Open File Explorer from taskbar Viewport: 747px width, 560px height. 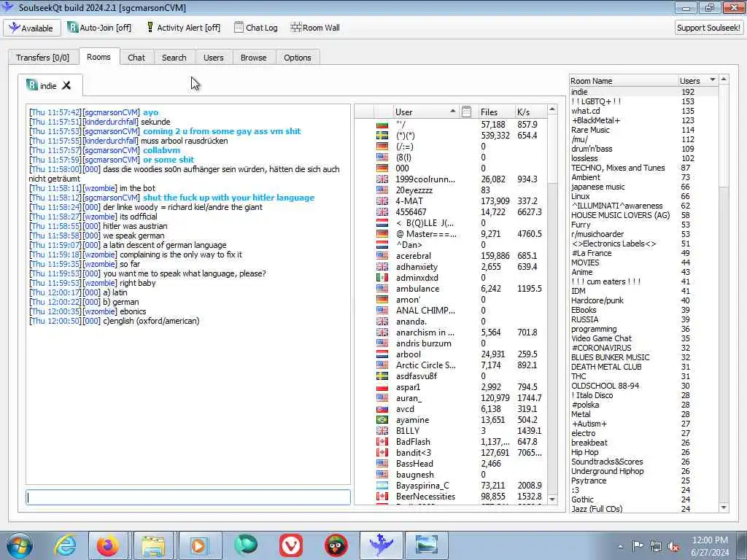coord(153,545)
